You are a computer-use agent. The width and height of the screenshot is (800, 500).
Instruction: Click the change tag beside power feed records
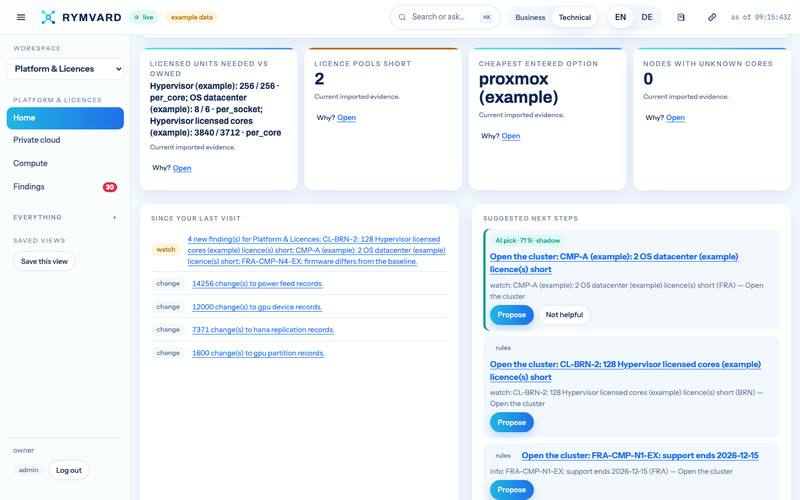(168, 284)
